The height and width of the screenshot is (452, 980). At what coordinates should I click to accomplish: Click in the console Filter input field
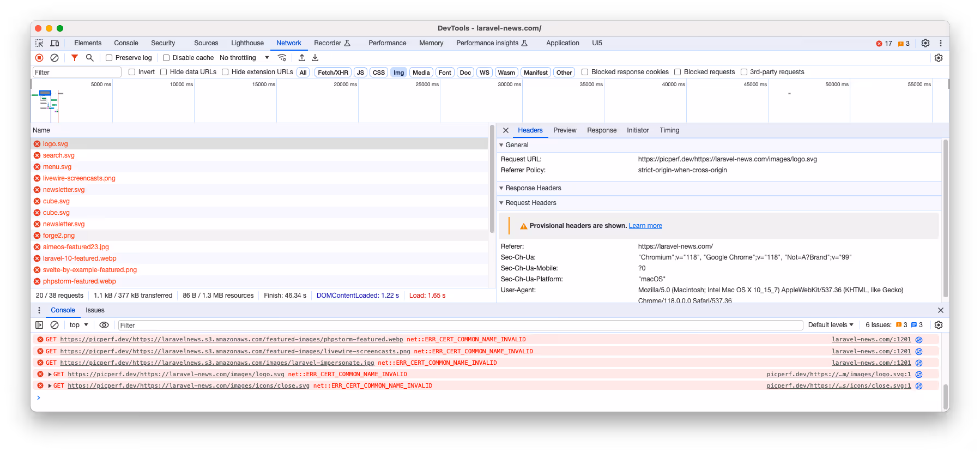click(x=461, y=325)
